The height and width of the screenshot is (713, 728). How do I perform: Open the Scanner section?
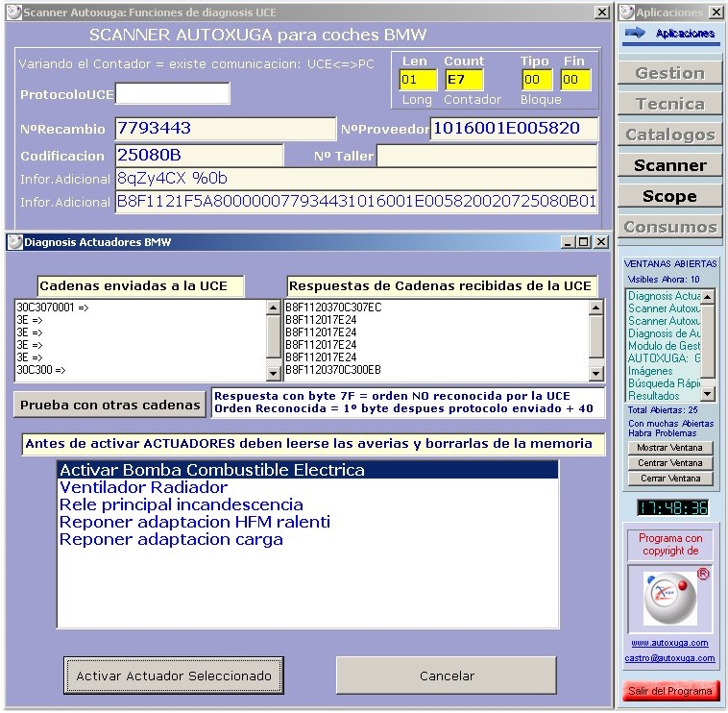[669, 165]
